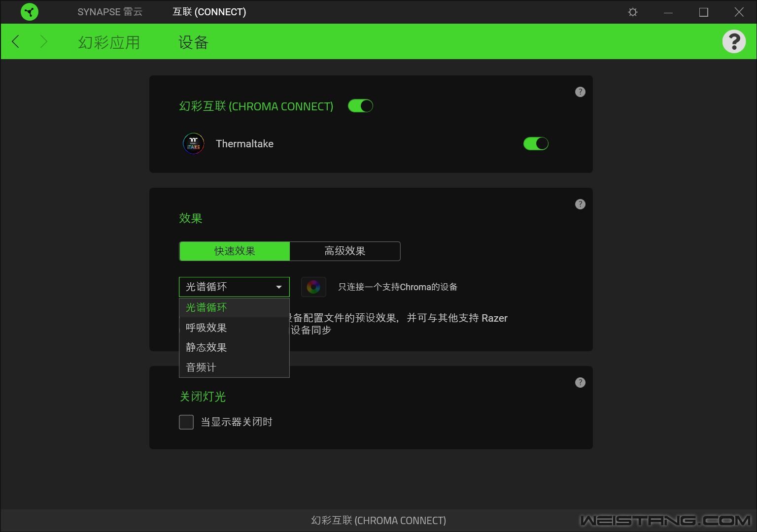
Task: Switch to 高级效果 mode
Action: [x=345, y=251]
